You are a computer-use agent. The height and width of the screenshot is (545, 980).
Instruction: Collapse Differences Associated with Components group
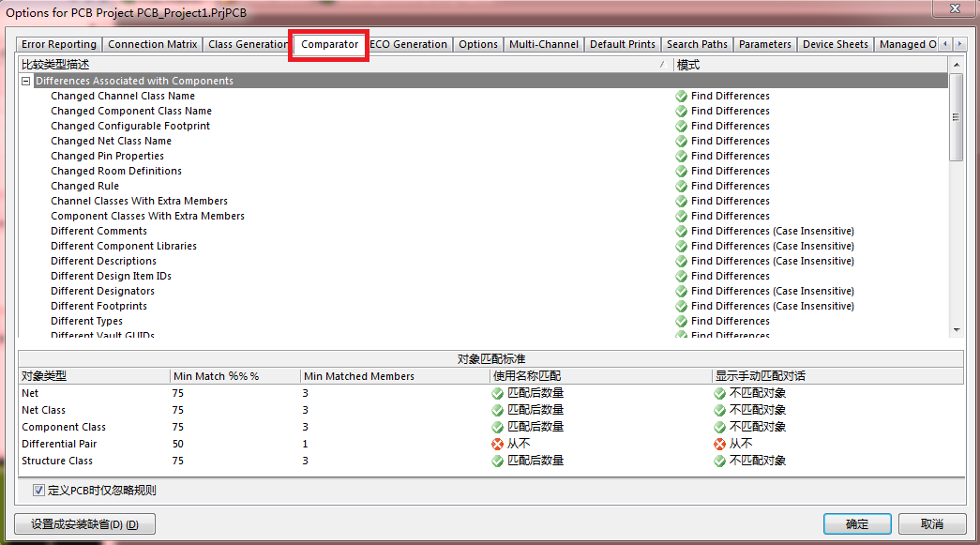pos(26,82)
